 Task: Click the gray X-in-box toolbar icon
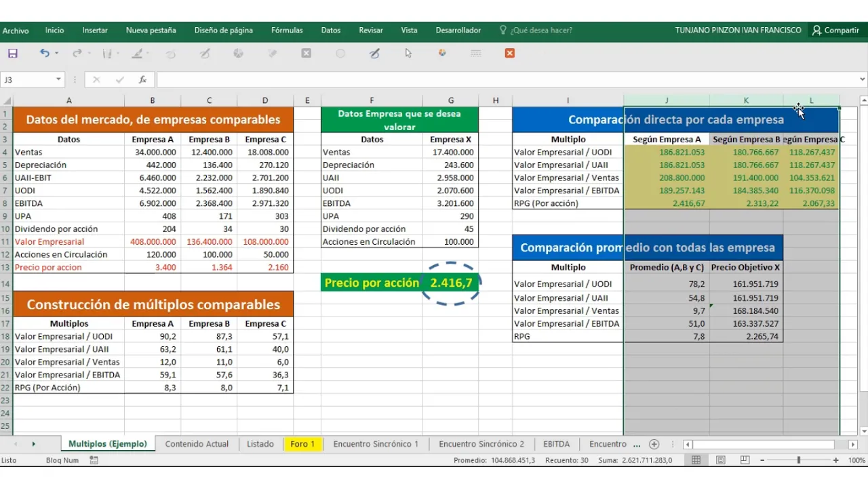(x=307, y=53)
